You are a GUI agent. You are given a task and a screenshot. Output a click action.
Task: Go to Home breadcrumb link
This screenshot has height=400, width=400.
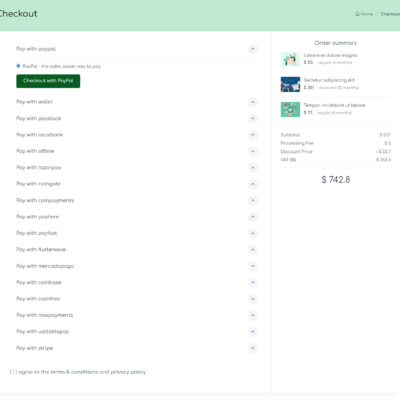pos(364,14)
